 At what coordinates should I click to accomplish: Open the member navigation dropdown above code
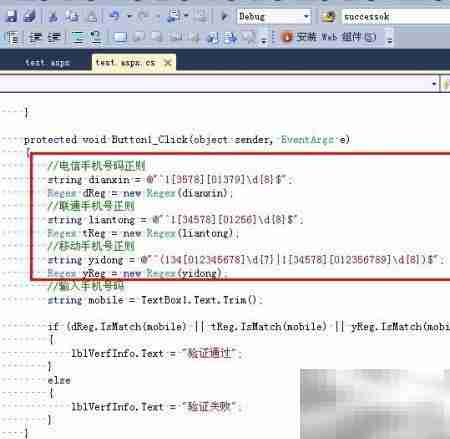click(x=434, y=84)
